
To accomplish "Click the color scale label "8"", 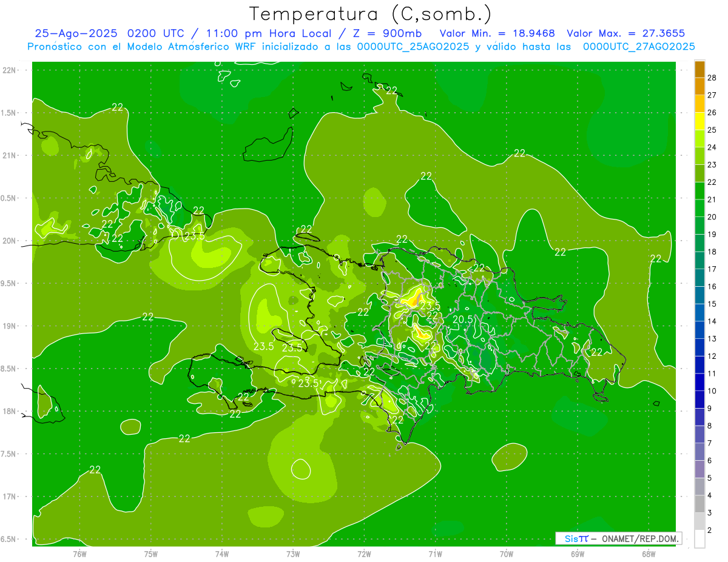I will [710, 426].
